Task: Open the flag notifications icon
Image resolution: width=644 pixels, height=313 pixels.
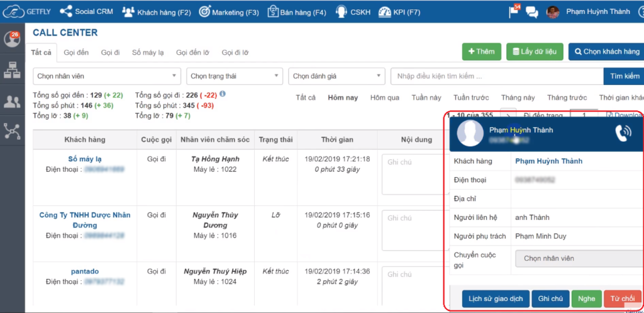Action: pyautogui.click(x=514, y=11)
